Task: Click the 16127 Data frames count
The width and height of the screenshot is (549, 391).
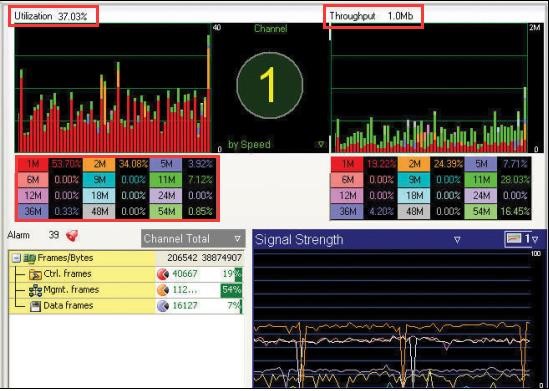Action: pyautogui.click(x=185, y=306)
